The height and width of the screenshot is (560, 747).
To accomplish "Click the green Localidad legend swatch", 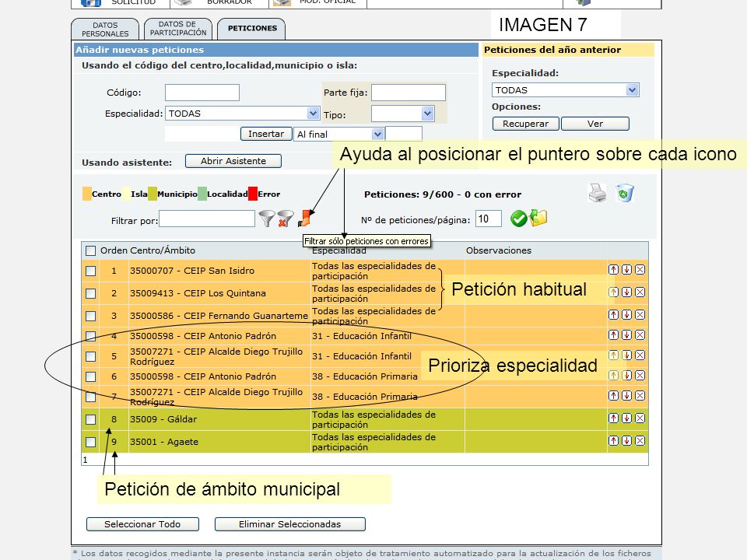I will (202, 194).
